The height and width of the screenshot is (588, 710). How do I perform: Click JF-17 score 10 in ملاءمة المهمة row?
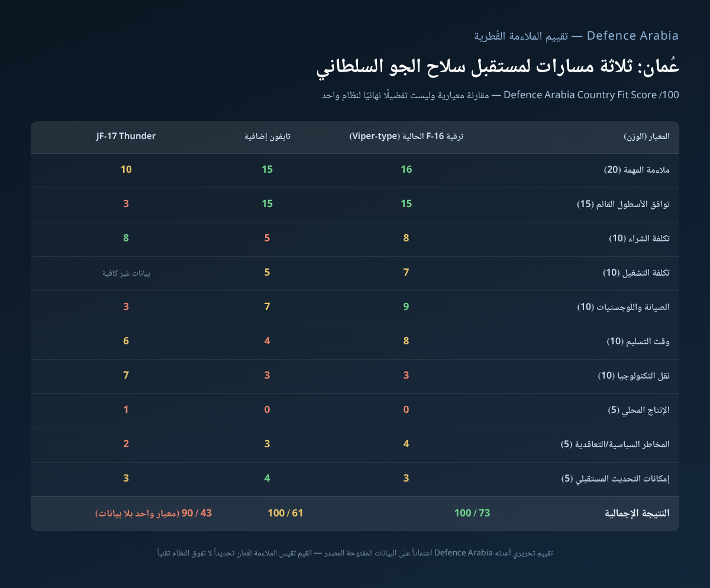(126, 170)
